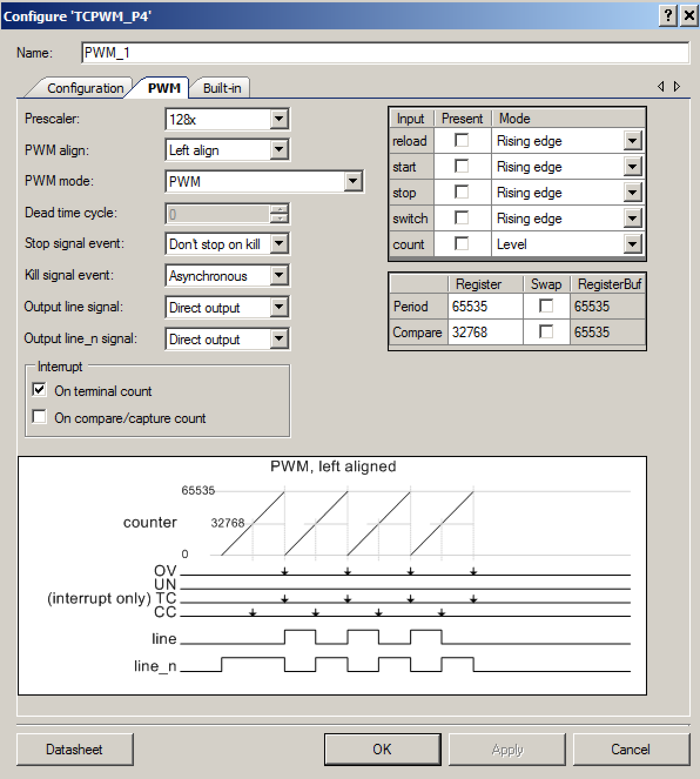Uncheck On terminal count interrupt
This screenshot has height=779, width=700.
[39, 389]
